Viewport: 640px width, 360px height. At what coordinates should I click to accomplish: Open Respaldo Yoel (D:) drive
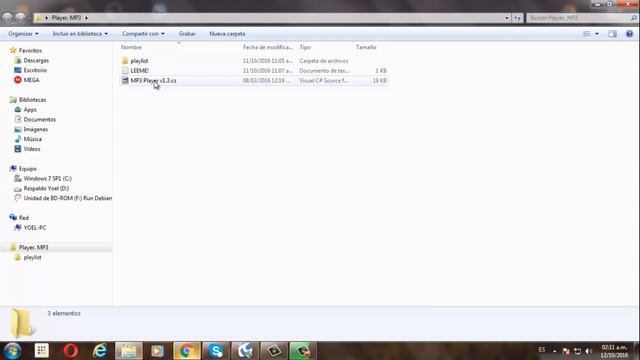46,188
